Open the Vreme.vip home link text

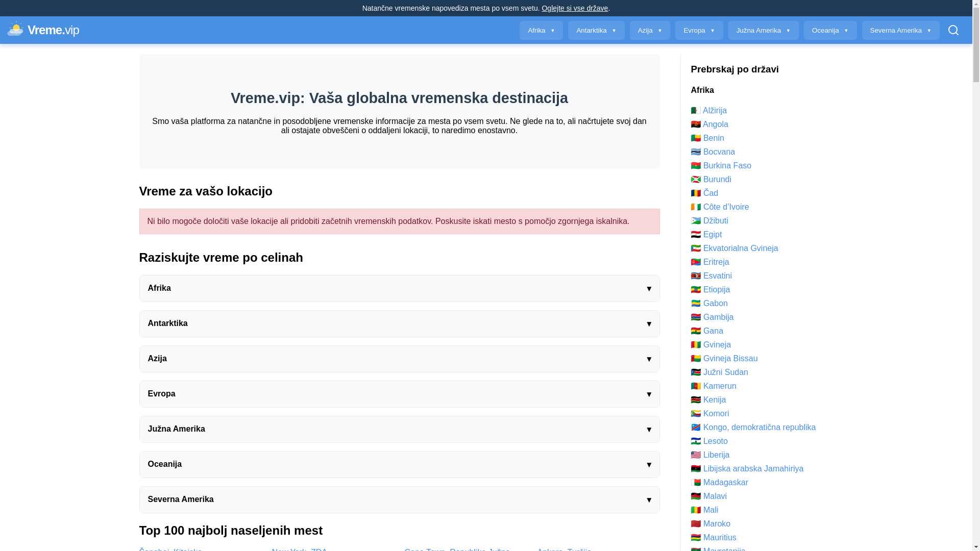pos(53,30)
